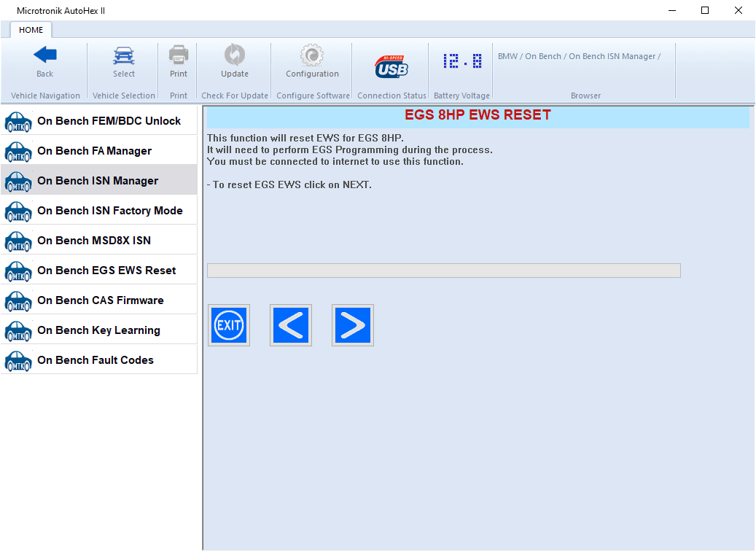Switch to the HOME tab
The width and height of the screenshot is (756, 552).
click(x=31, y=30)
